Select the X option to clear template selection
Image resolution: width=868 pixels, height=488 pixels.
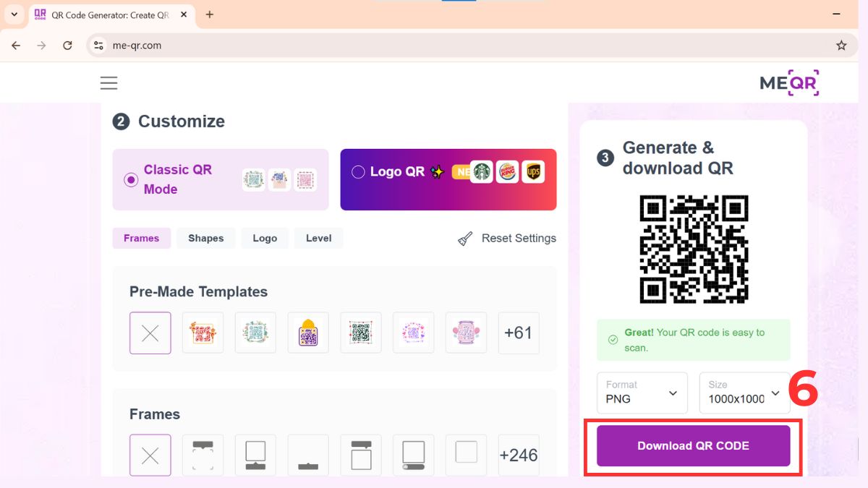coord(150,333)
